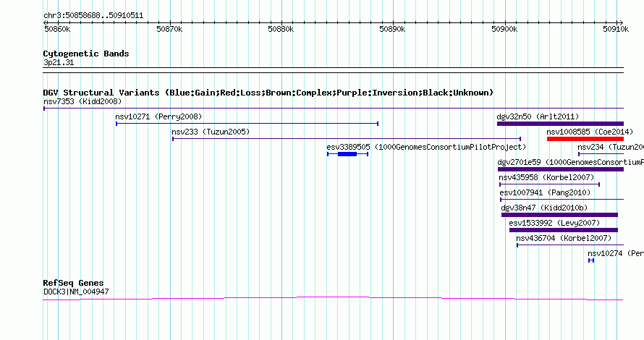644x340 pixels.
Task: Select dgv38n47 (Kidd2010b) label
Action: pyautogui.click(x=544, y=208)
